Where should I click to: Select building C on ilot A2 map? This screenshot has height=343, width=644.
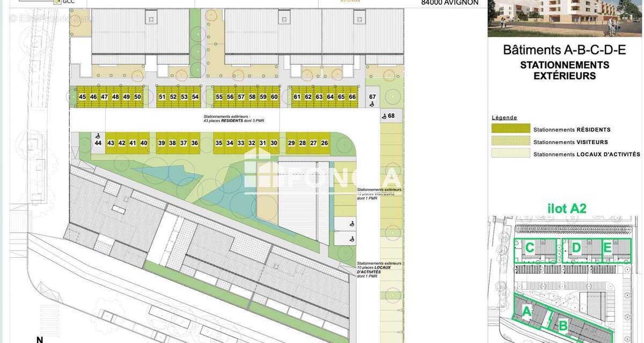[529, 248]
